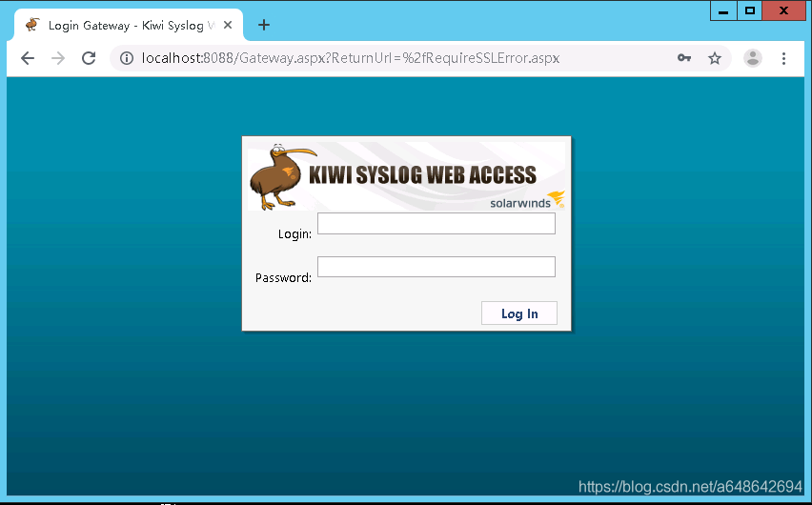Close the Login Gateway tab
The height and width of the screenshot is (505, 812).
[228, 25]
